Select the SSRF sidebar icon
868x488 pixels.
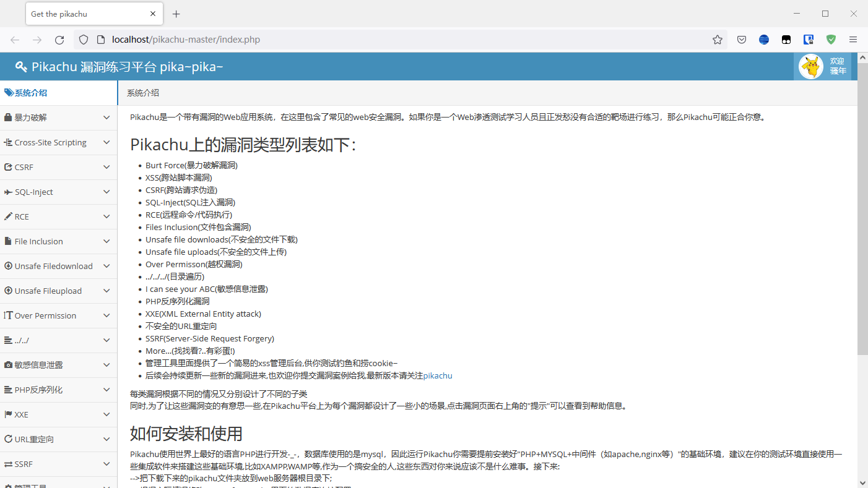tap(9, 464)
